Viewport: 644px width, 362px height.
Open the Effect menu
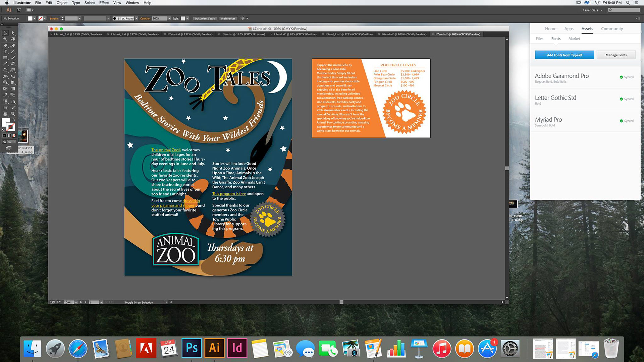point(104,3)
